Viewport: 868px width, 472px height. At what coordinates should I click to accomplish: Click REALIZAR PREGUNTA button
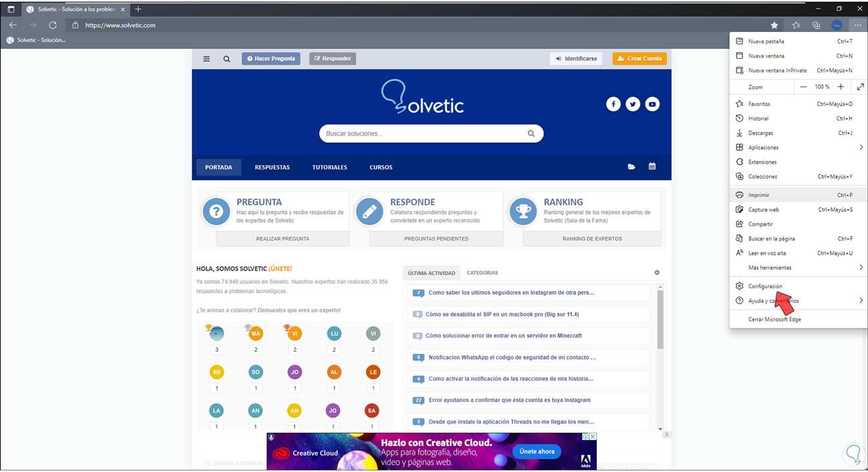(282, 239)
